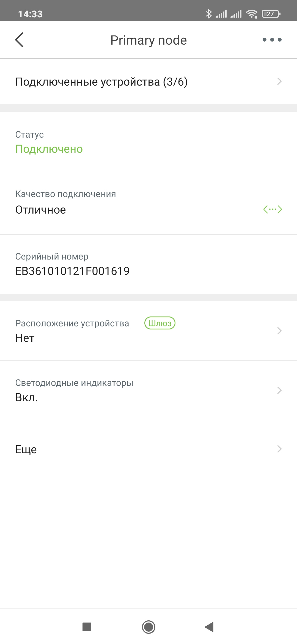The image size is (297, 644).
Task: Open the Еще menu item
Action: pyautogui.click(x=26, y=449)
